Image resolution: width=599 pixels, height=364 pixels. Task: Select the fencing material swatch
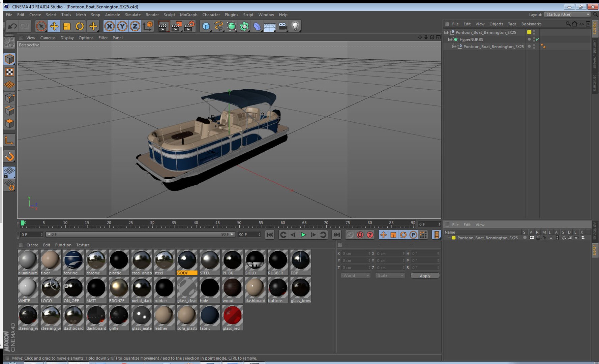[x=73, y=262]
